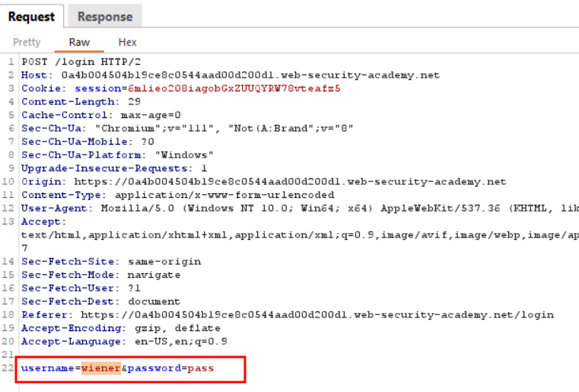Click the highlighted wiener username value
Image resolution: width=579 pixels, height=392 pixels.
click(x=100, y=368)
